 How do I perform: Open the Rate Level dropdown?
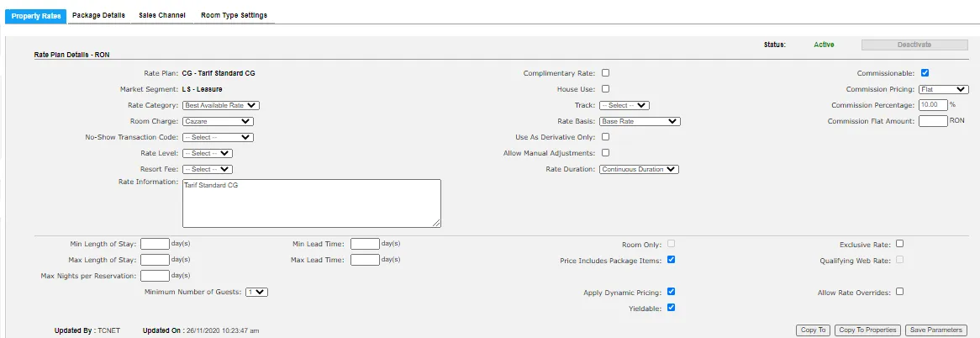[208, 153]
